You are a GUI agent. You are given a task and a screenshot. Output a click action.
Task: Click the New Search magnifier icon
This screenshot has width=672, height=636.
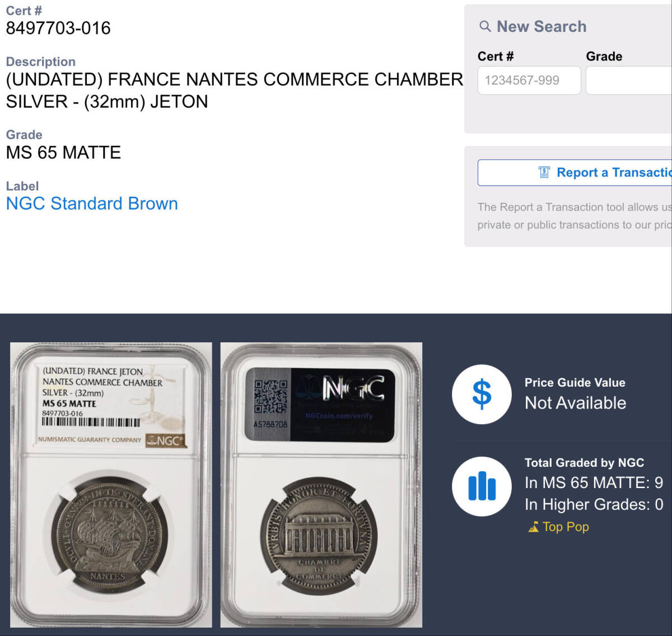(485, 26)
